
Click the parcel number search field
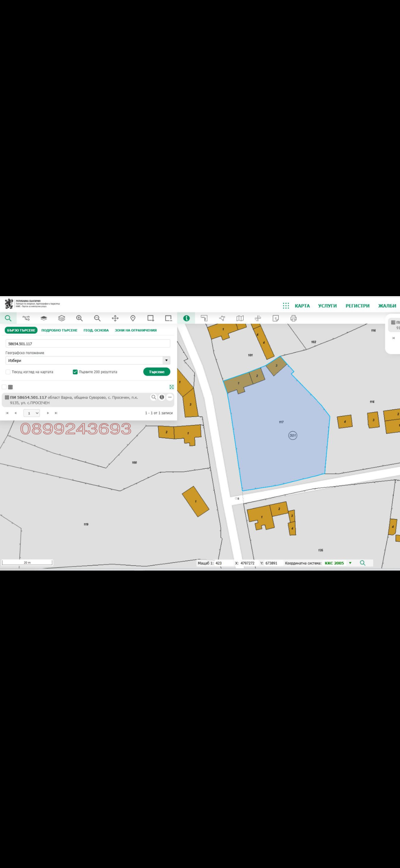pyautogui.click(x=88, y=344)
